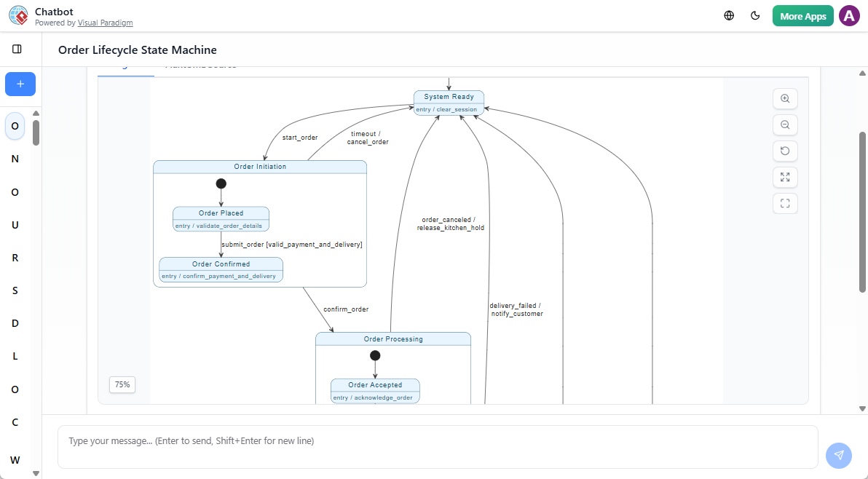Enter fullscreen view of the diagram
Viewport: 868px width, 479px height.
[784, 203]
